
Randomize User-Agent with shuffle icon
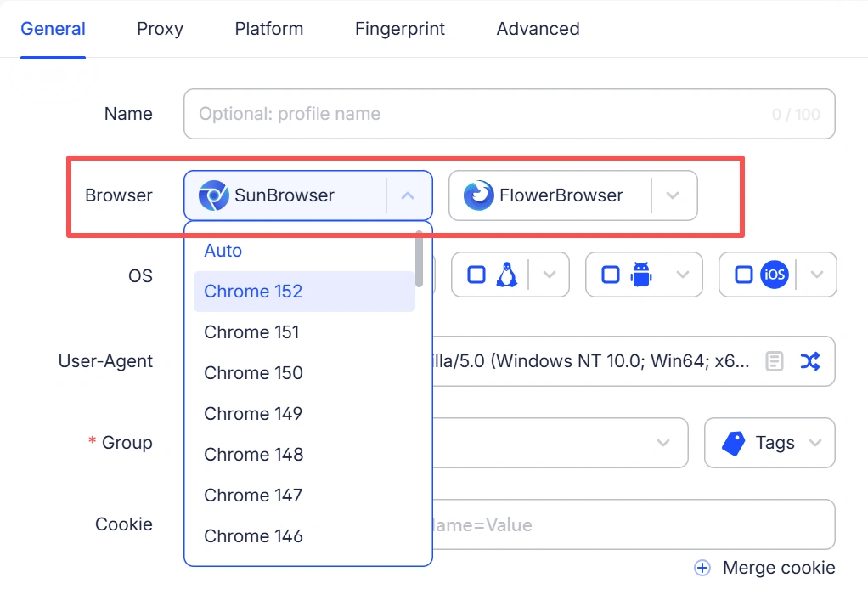pos(810,361)
